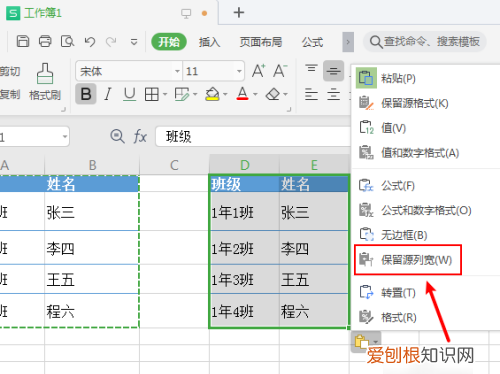Click the 复制 copy button
The height and width of the screenshot is (374, 500).
point(10,94)
